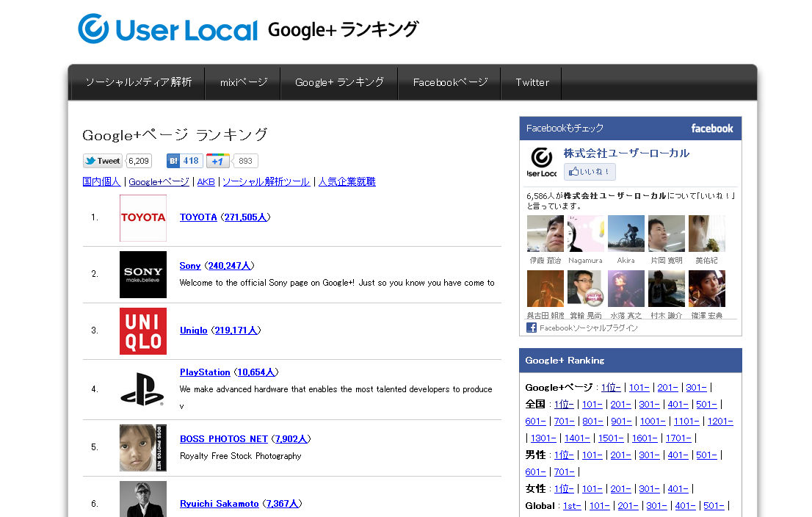Click 美佑紀 profile photo
This screenshot has width=812, height=517.
(x=707, y=234)
